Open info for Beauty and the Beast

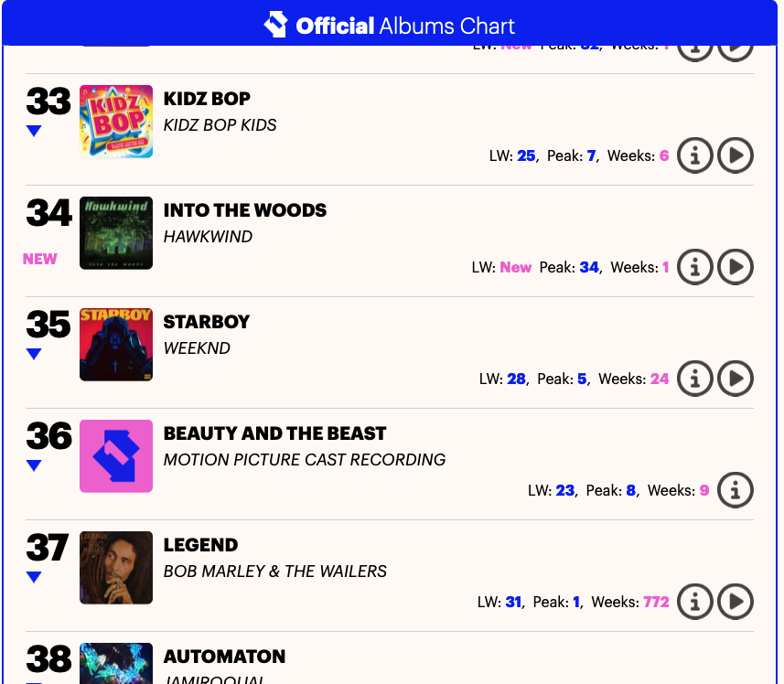736,490
